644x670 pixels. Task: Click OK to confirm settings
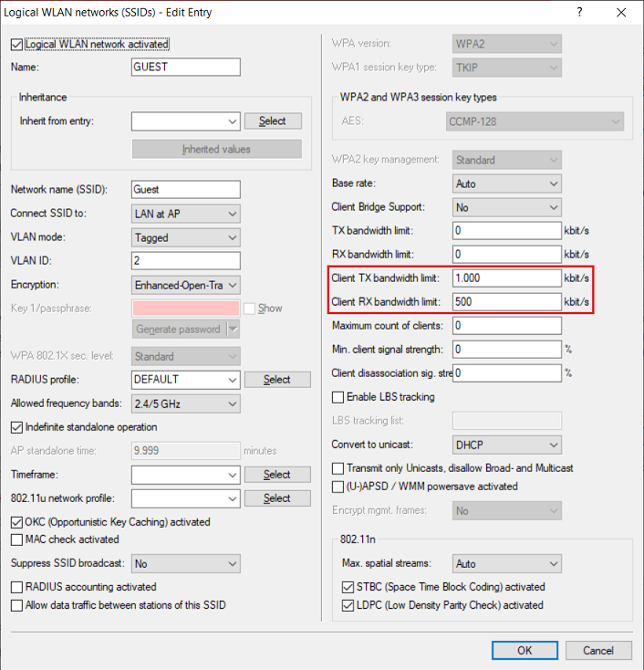(x=525, y=651)
